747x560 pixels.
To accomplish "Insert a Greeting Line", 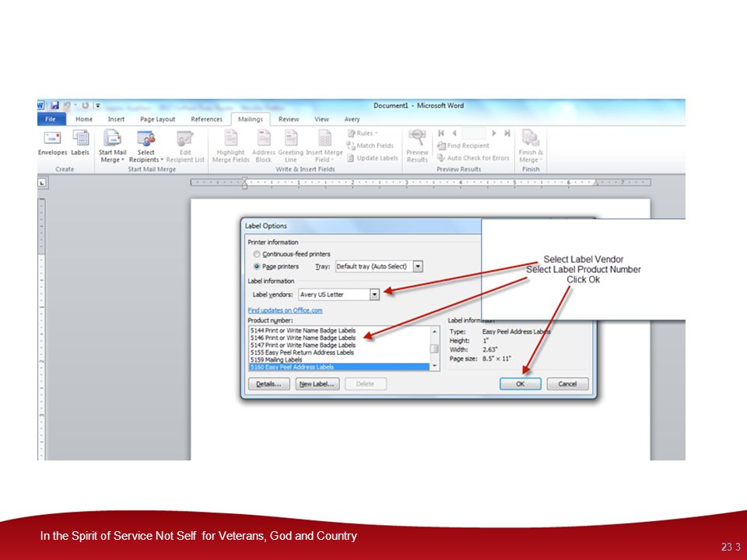I will pos(290,145).
